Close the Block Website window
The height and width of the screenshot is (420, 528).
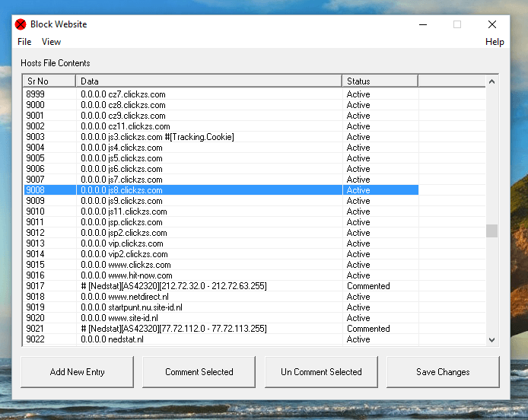tap(492, 24)
